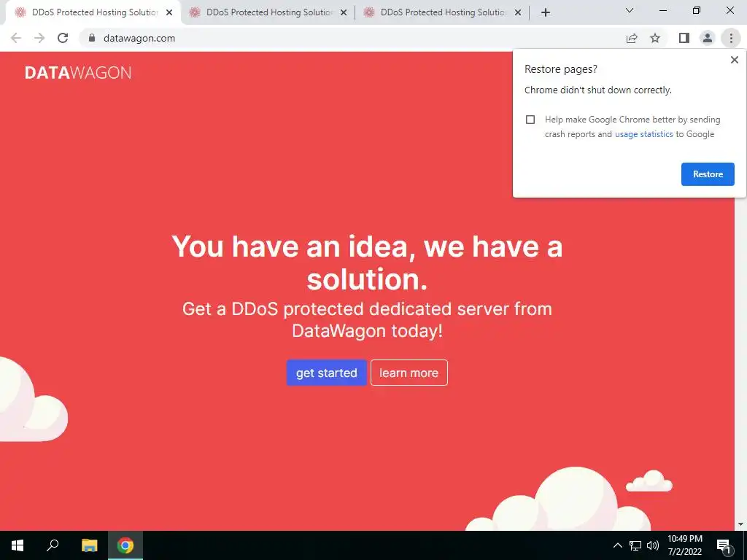Open the usage statistics link
Viewport: 747px width, 560px height.
click(643, 134)
